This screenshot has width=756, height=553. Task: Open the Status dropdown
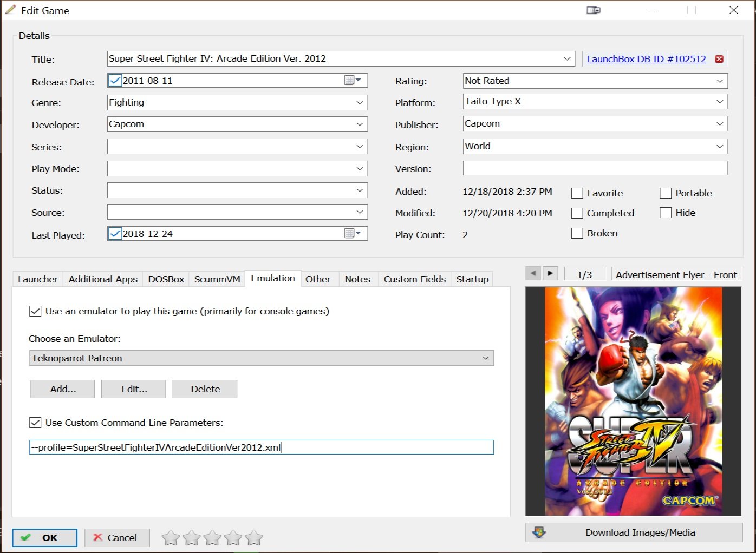point(360,190)
